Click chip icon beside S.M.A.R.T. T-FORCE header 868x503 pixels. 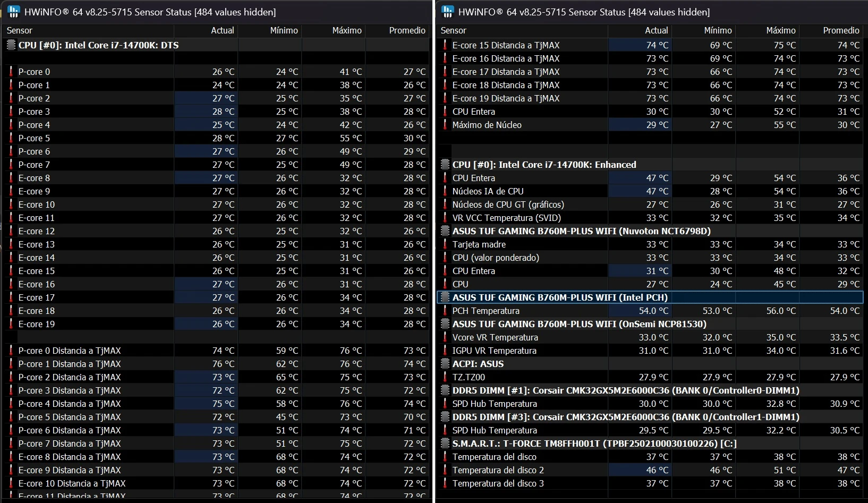[445, 444]
